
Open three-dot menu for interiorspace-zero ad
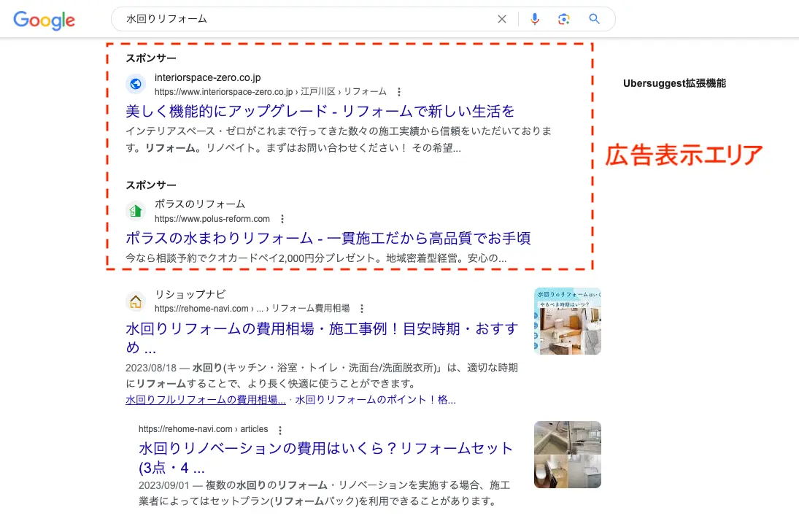click(x=399, y=92)
